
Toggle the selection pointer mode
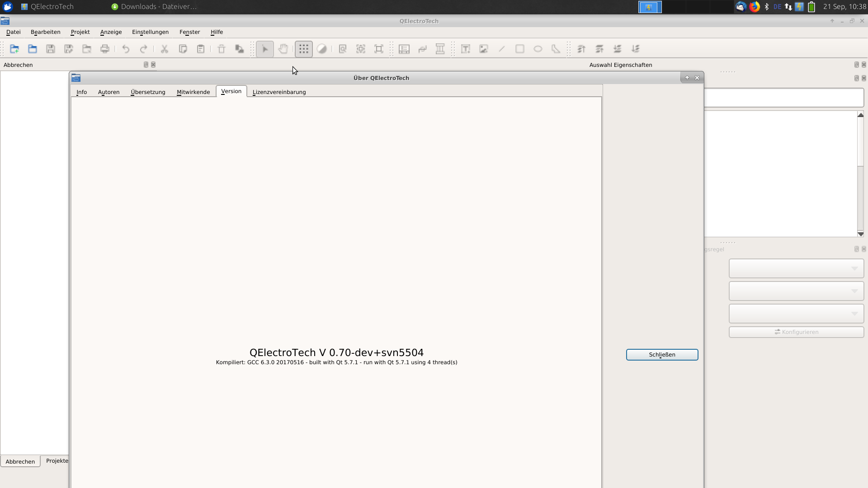click(x=265, y=49)
